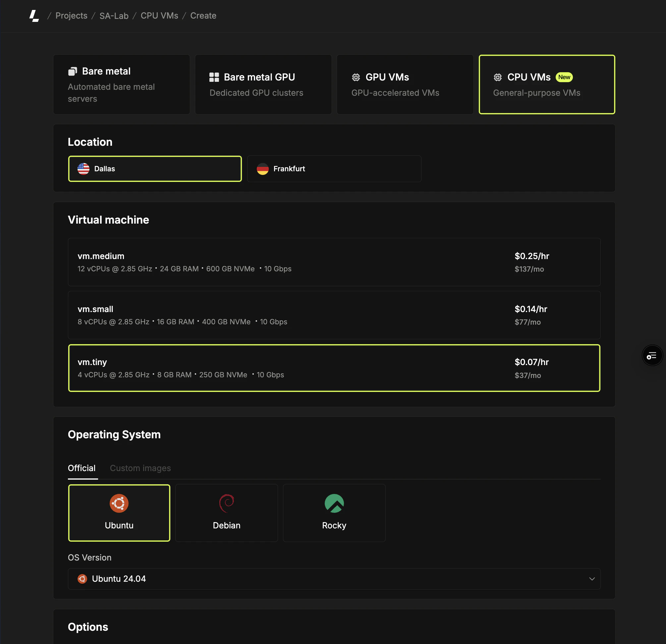Click the Bare metal GPU grid icon
666x644 pixels.
coord(214,77)
